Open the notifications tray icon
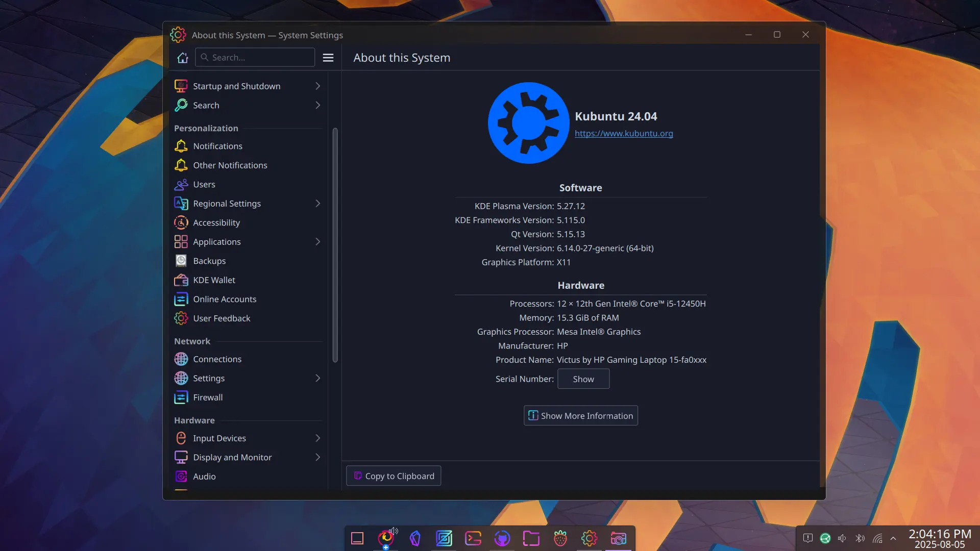 [807, 538]
